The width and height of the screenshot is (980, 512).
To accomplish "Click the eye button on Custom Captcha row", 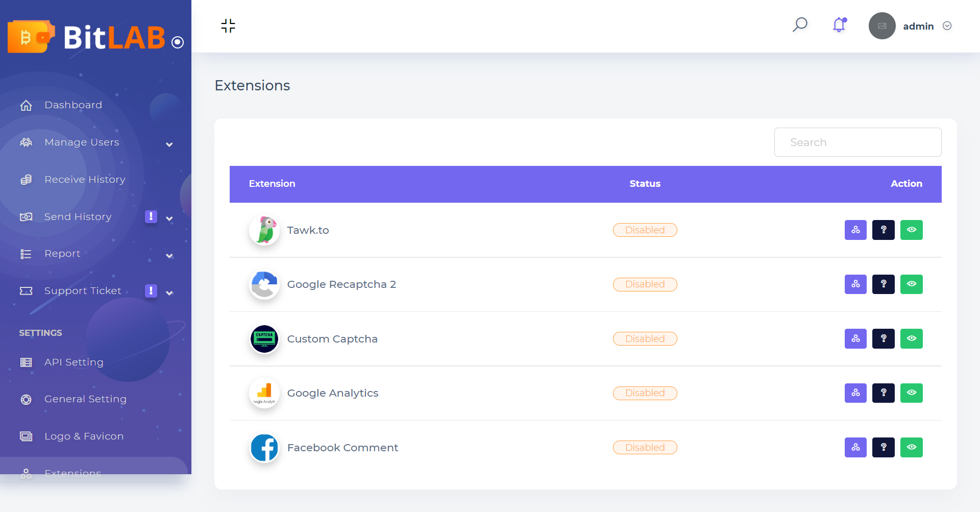I will (x=912, y=338).
